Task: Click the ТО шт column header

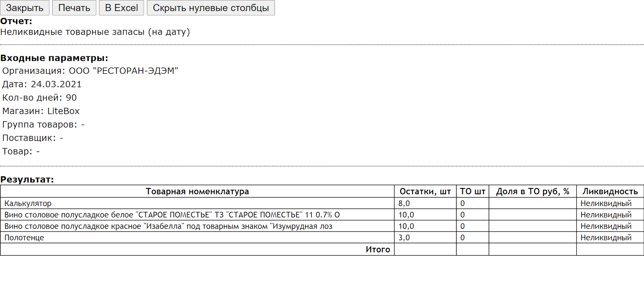Action: (472, 192)
